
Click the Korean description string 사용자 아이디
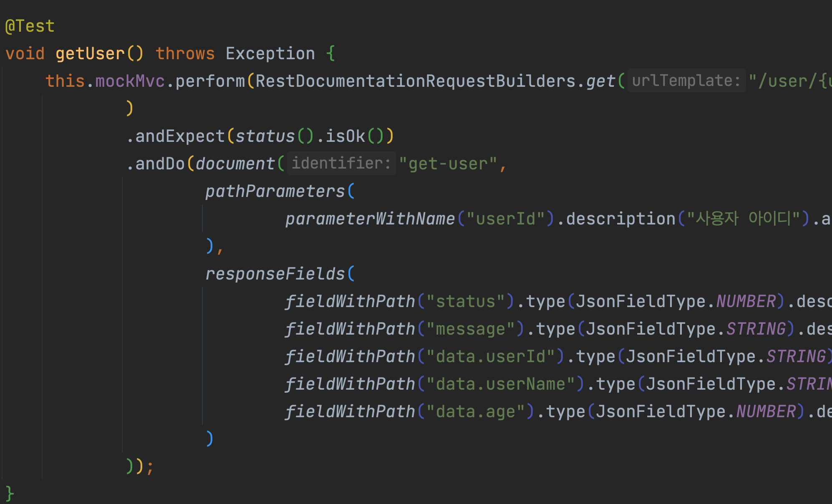tap(743, 219)
